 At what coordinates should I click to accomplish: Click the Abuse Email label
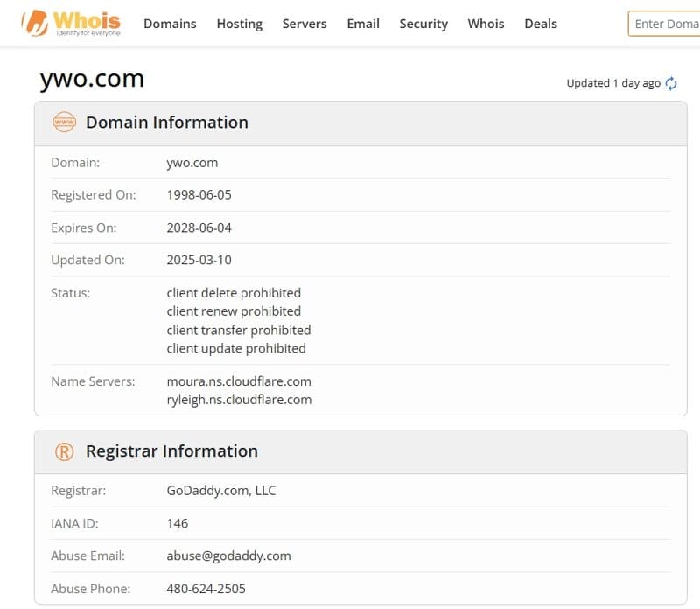(x=88, y=556)
